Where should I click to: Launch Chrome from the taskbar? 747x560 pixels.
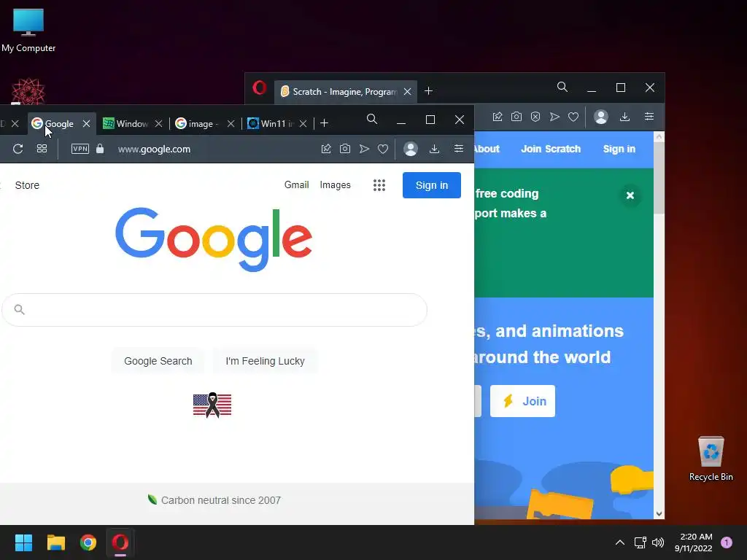click(x=88, y=542)
